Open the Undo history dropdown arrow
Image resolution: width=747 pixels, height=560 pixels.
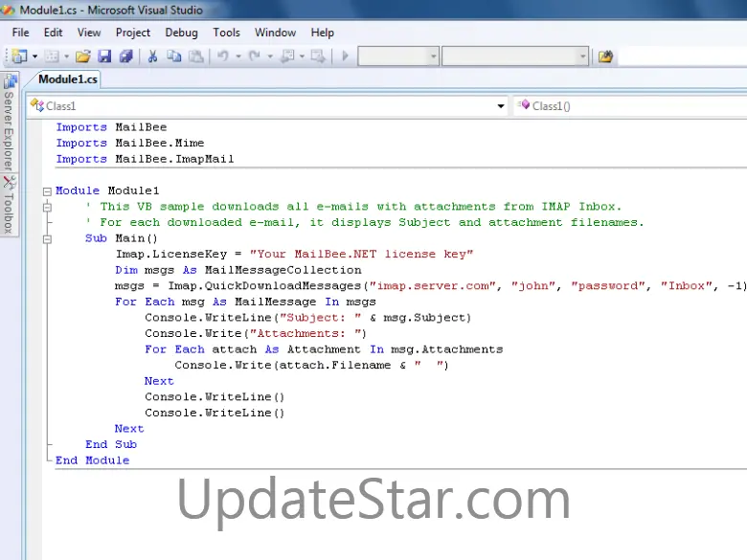point(238,56)
